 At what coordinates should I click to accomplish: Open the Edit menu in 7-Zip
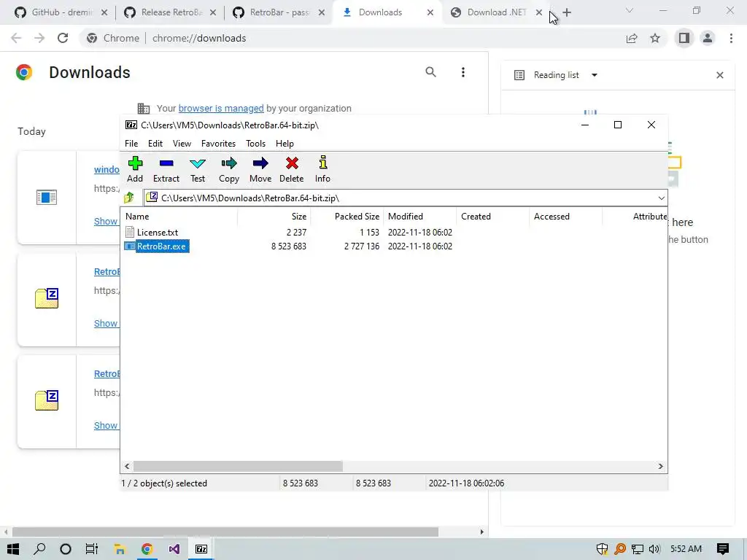[x=155, y=144]
